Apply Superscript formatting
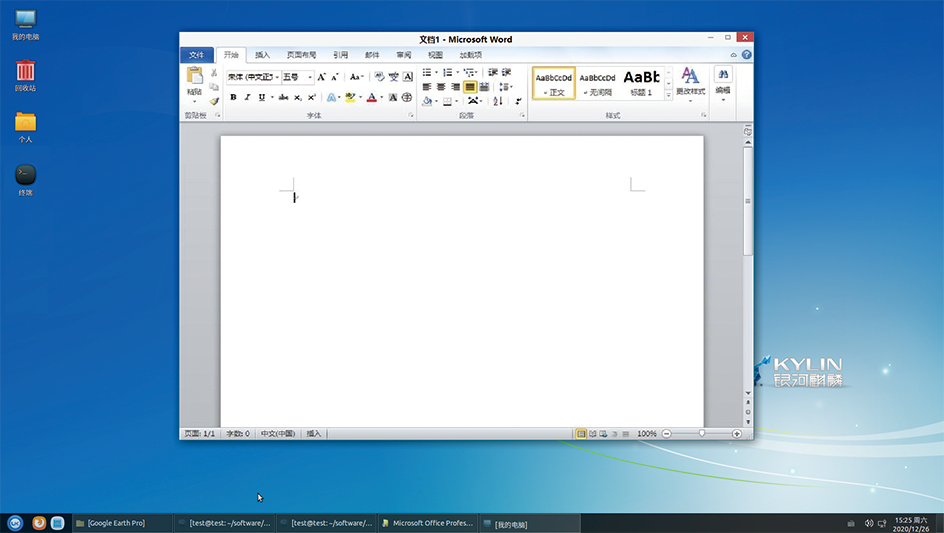The height and width of the screenshot is (533, 944). pyautogui.click(x=311, y=97)
